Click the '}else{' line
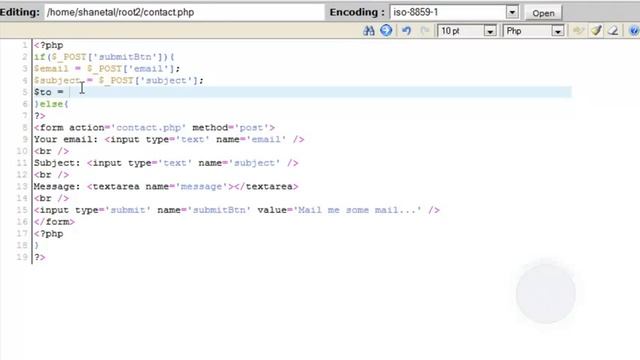 point(51,104)
